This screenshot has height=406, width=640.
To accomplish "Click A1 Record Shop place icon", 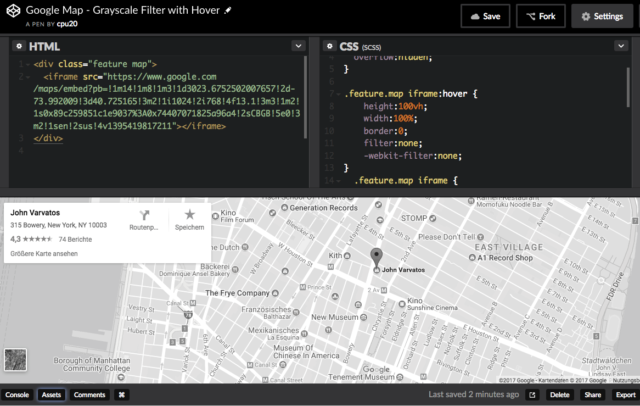I will (x=472, y=258).
